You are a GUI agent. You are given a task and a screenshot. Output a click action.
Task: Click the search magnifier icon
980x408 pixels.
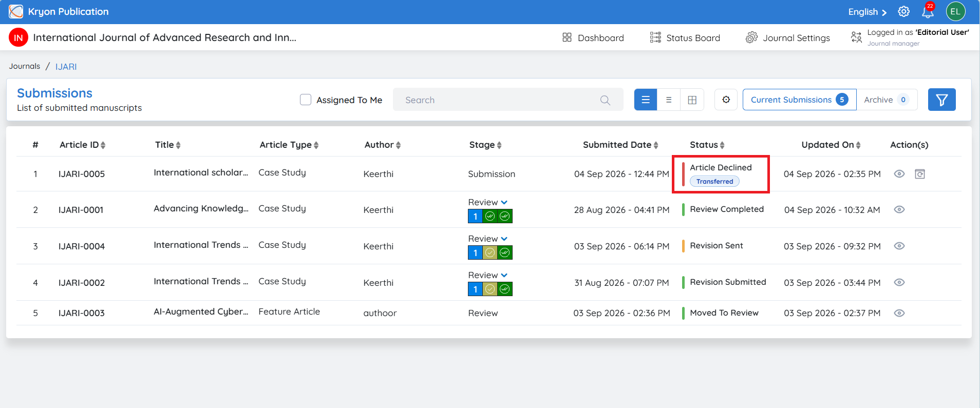pos(605,100)
